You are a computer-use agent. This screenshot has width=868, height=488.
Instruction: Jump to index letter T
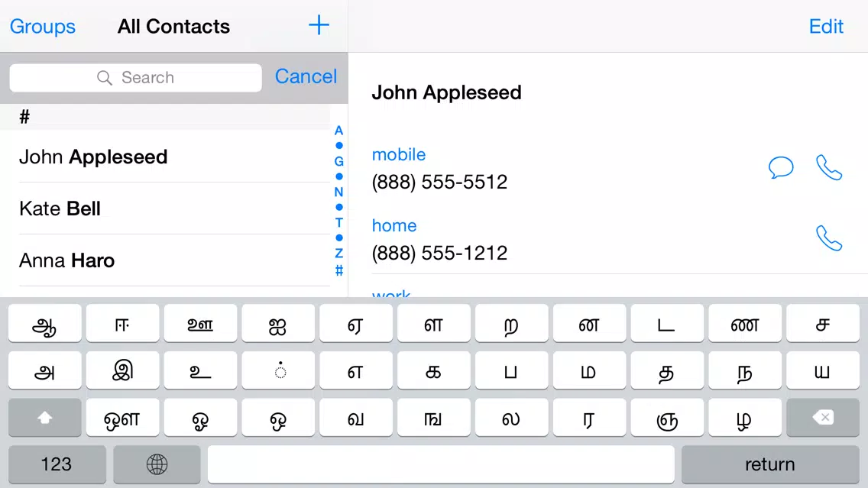coord(338,222)
